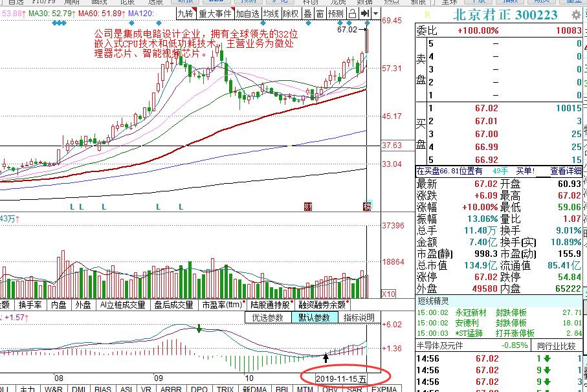The image size is (587, 392).
Task: Click the MA60: 51.89 label
Action: (102, 14)
